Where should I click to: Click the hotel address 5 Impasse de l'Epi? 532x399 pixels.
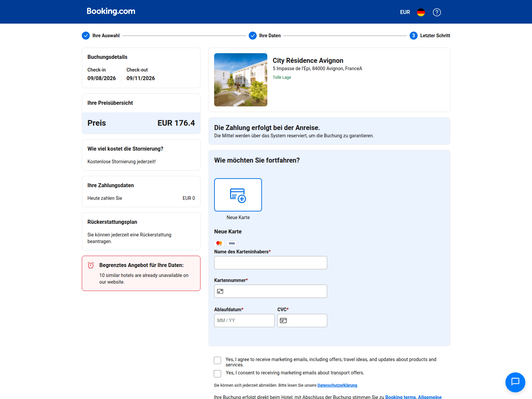[x=318, y=68]
